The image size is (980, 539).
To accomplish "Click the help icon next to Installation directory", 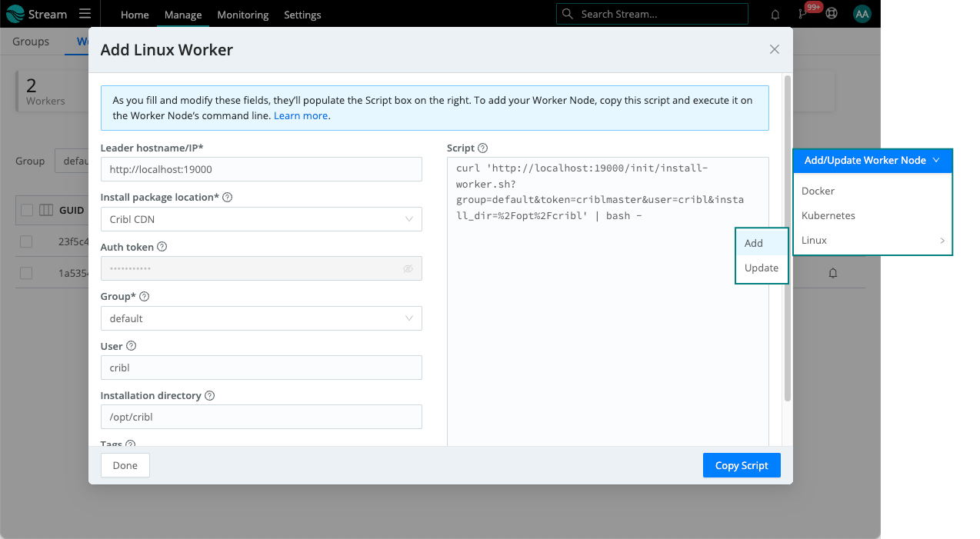I will (209, 395).
